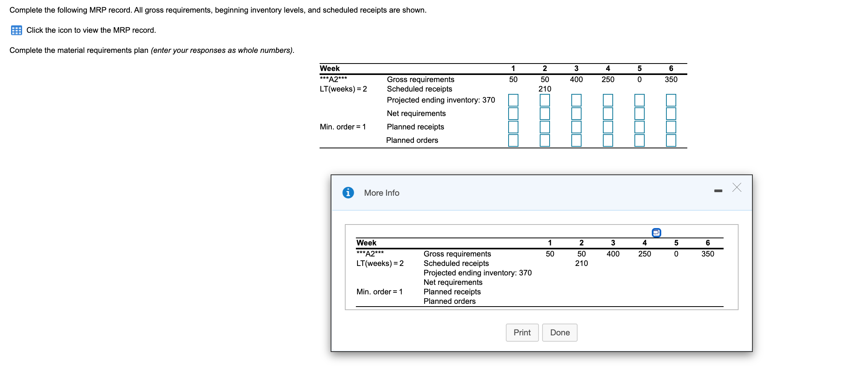Click 'Planned receipts' label in the More Info popup
The image size is (868, 378).
pyautogui.click(x=452, y=292)
